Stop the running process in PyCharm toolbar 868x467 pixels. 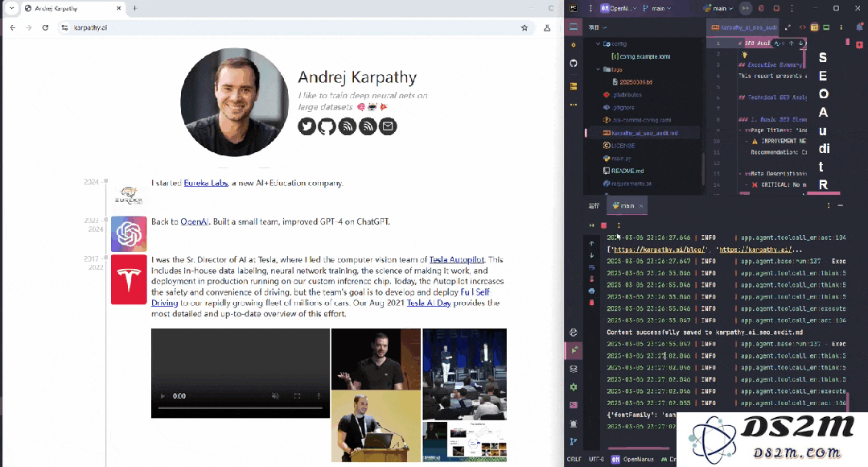pos(776,8)
